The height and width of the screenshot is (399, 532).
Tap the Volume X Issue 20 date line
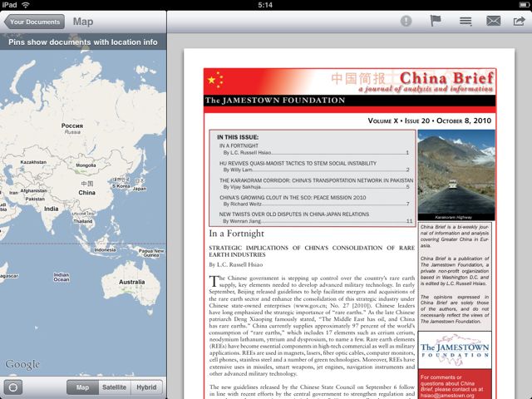[430, 121]
